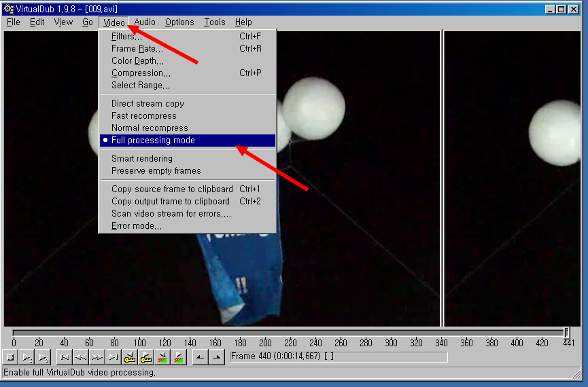Copy source frame to clipboard

coord(188,189)
